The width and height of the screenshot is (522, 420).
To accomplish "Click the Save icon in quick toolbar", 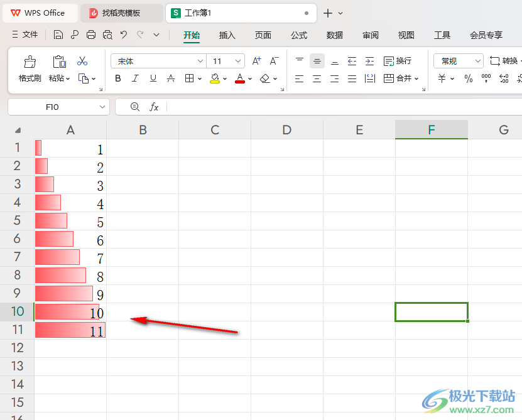I will click(x=58, y=35).
